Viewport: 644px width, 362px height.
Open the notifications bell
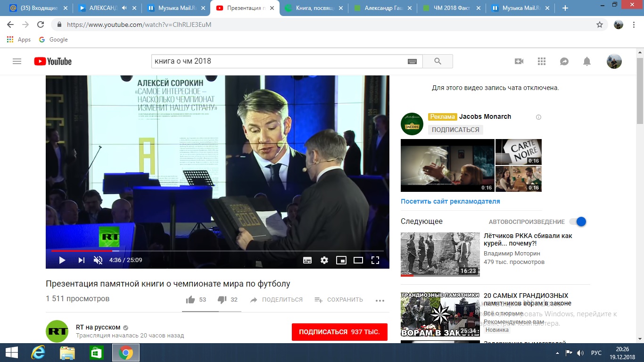click(587, 61)
